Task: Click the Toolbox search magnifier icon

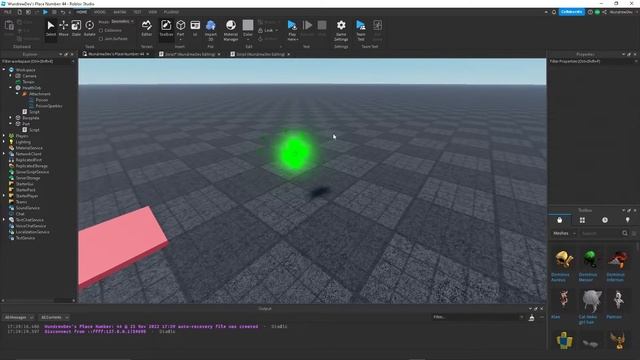Action: point(625,233)
